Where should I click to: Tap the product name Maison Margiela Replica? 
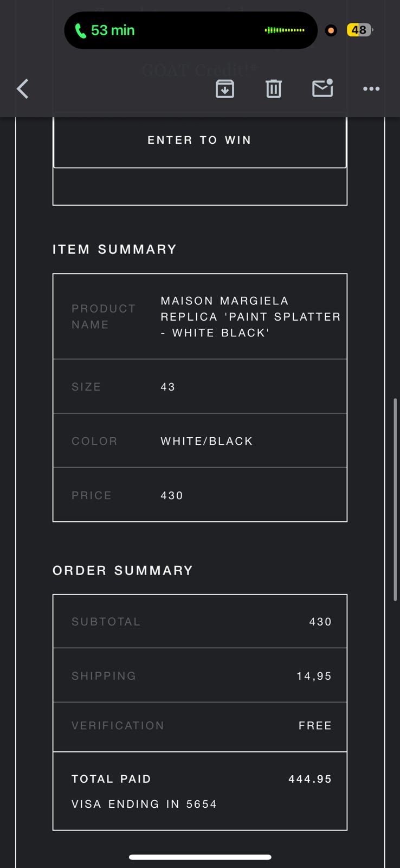[x=250, y=316]
